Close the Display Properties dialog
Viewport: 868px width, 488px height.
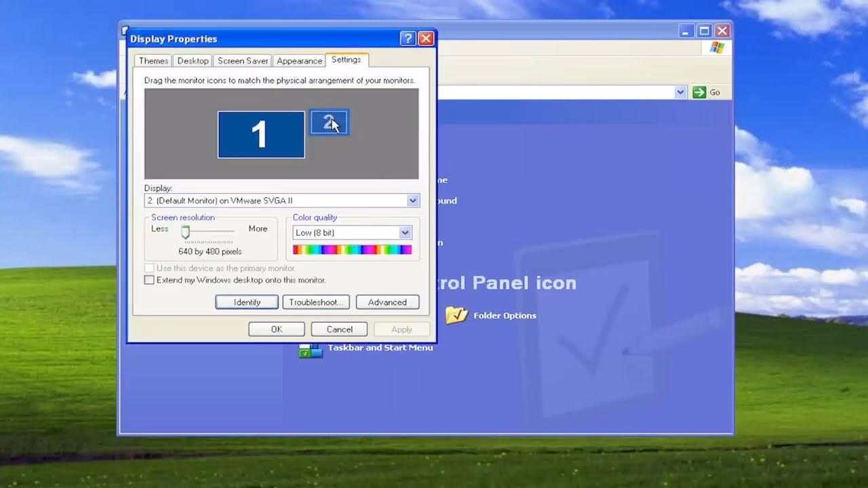pyautogui.click(x=426, y=39)
